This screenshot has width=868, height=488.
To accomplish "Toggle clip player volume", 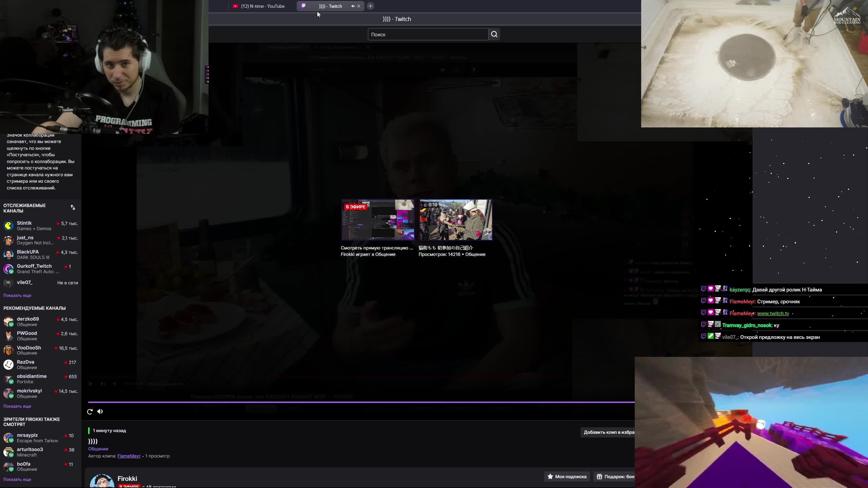I will pos(100,411).
